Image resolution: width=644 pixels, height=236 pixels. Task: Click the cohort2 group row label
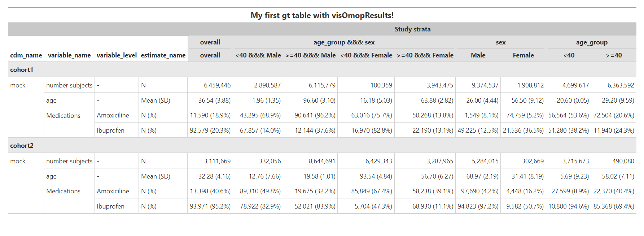pos(22,146)
